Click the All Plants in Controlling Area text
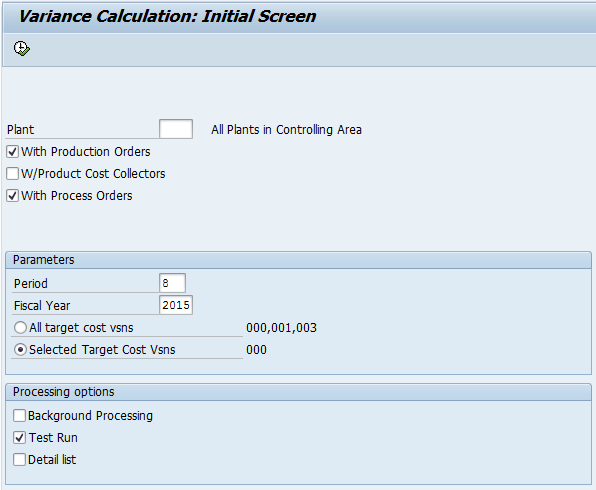The image size is (596, 490). point(286,130)
